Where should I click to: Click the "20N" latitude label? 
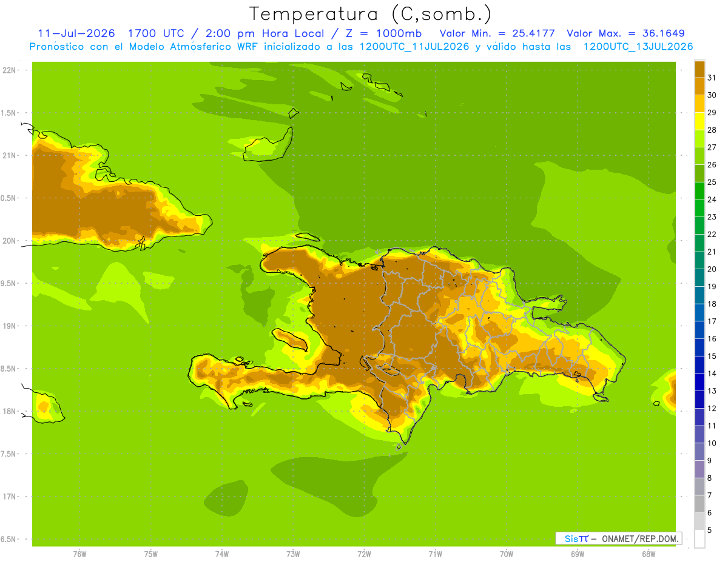pos(10,241)
